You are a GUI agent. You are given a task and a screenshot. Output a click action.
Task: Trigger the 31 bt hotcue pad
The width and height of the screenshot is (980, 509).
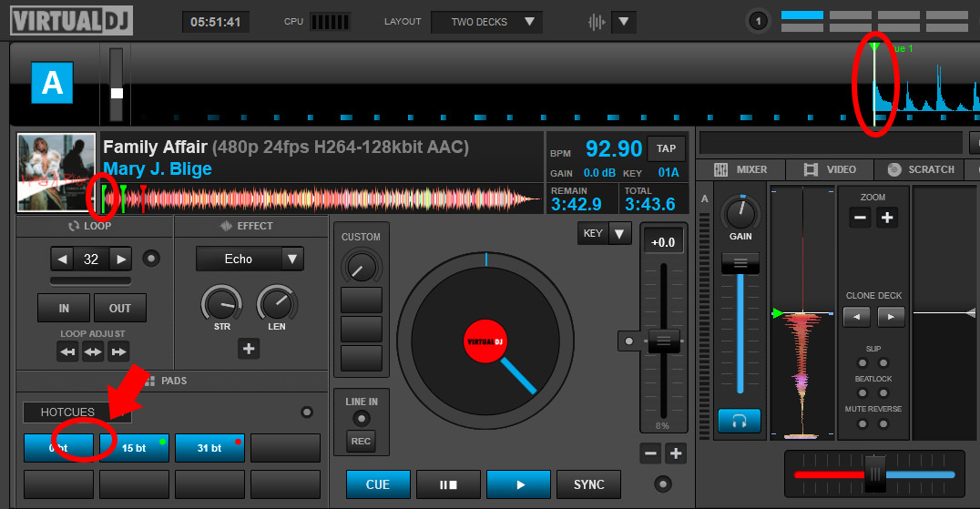coord(209,448)
